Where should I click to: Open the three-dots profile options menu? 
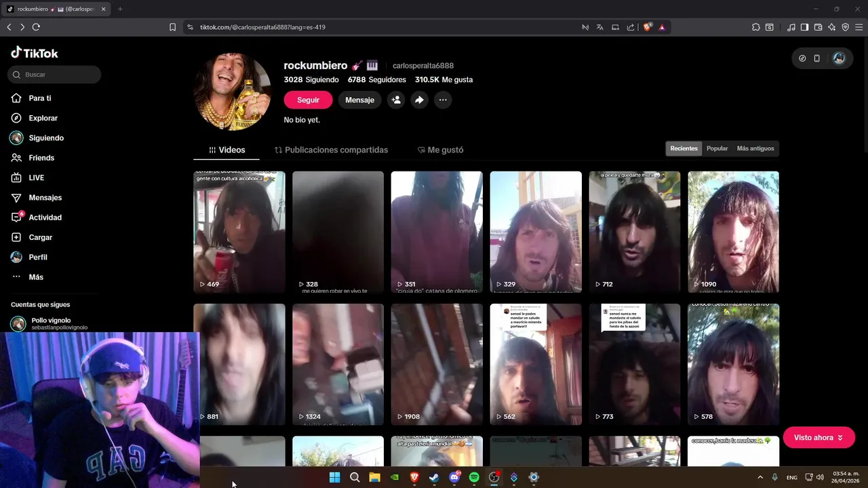[x=443, y=100]
